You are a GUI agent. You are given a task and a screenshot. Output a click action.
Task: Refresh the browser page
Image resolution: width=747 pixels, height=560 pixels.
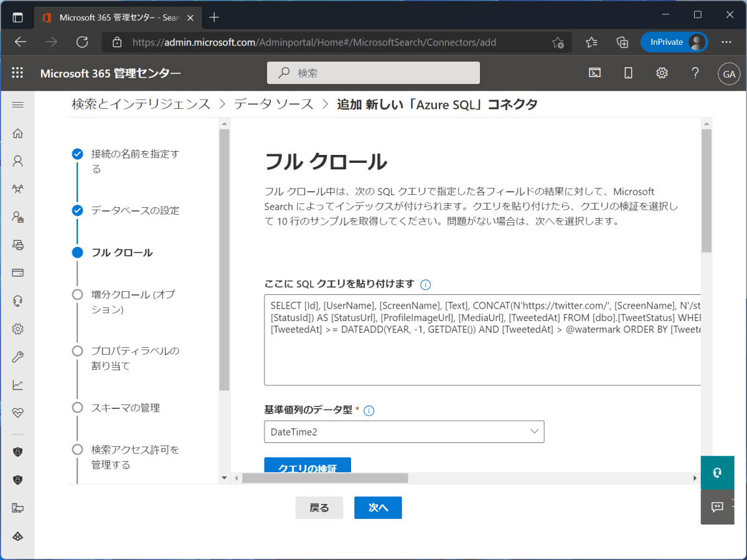click(x=82, y=42)
